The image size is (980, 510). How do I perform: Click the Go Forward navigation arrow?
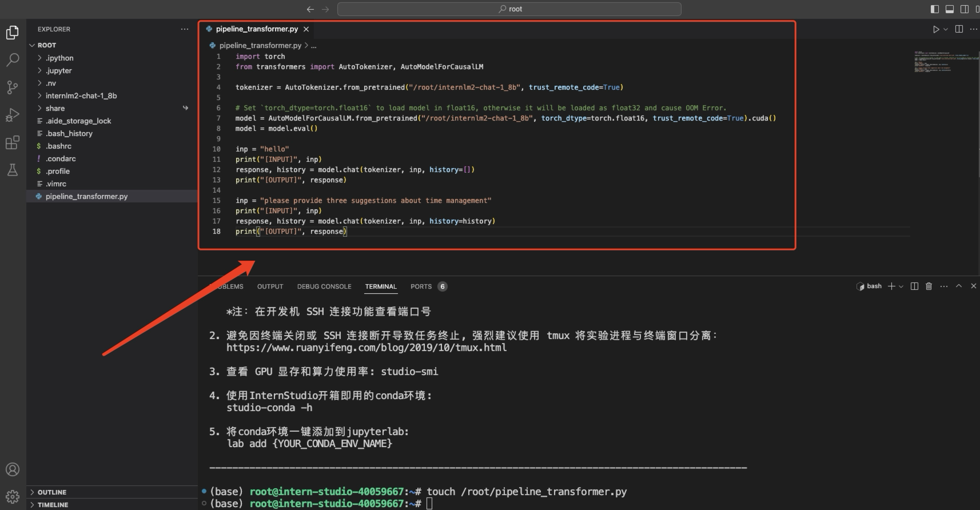click(325, 9)
